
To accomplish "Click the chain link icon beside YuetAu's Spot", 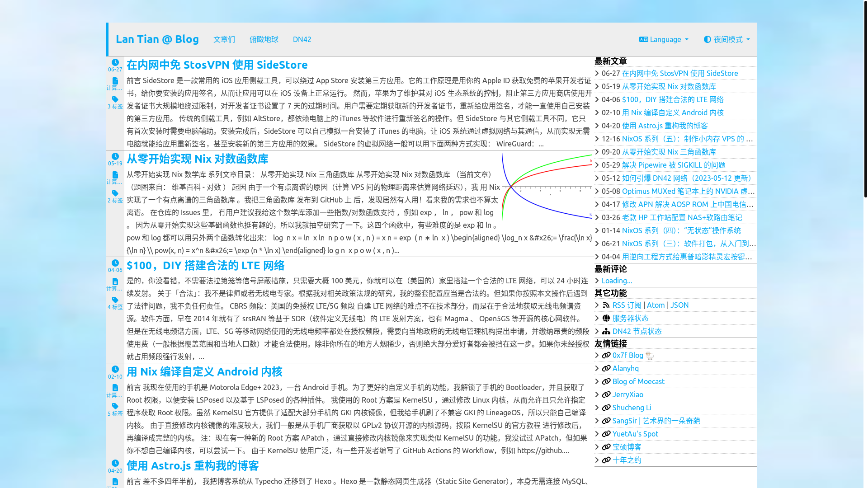I will 606,434.
